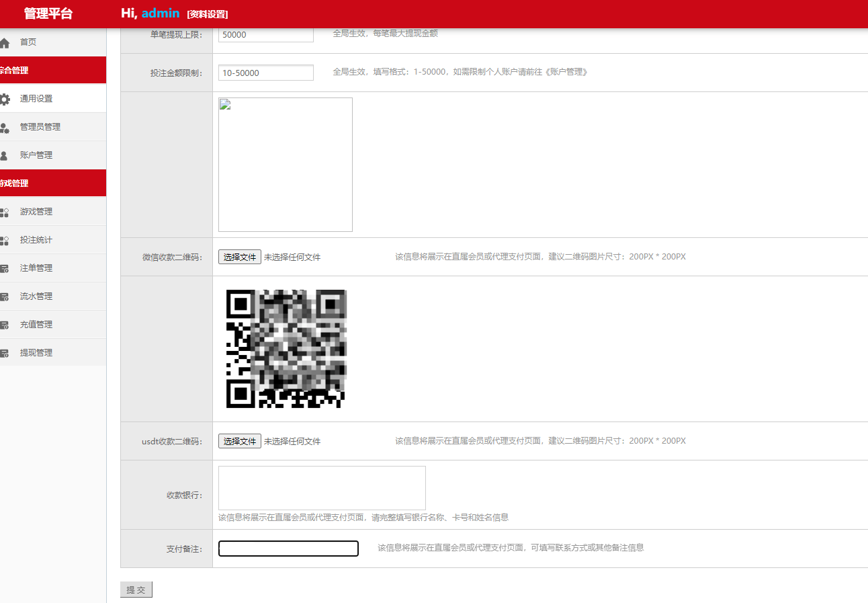
Task: Click the 提现管理 sidebar icon
Action: pos(5,354)
